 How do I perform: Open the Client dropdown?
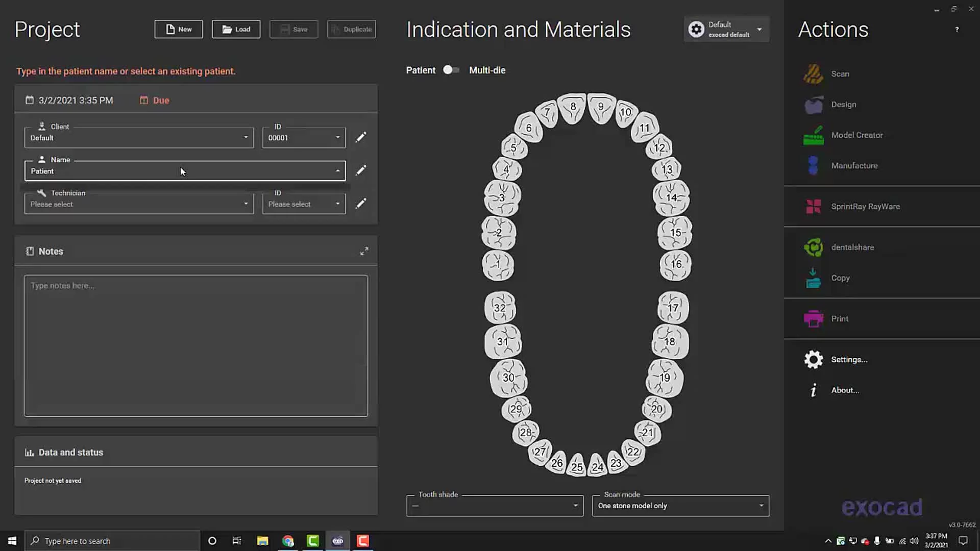coord(139,138)
